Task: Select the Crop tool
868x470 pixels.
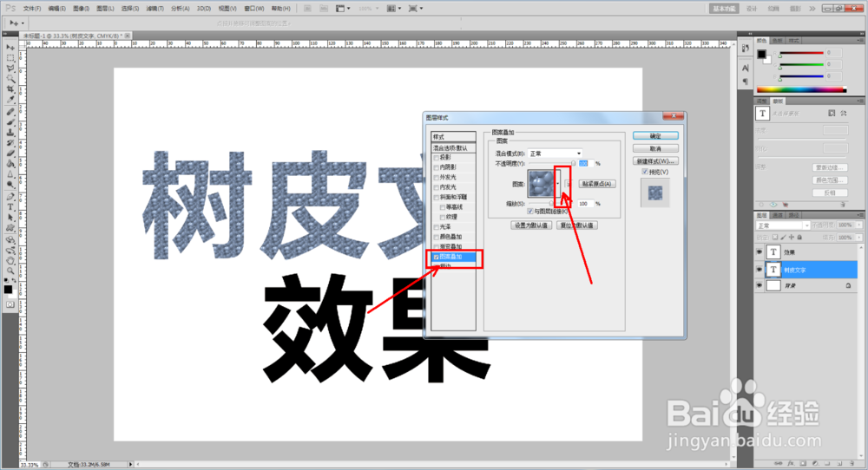Action: point(10,89)
